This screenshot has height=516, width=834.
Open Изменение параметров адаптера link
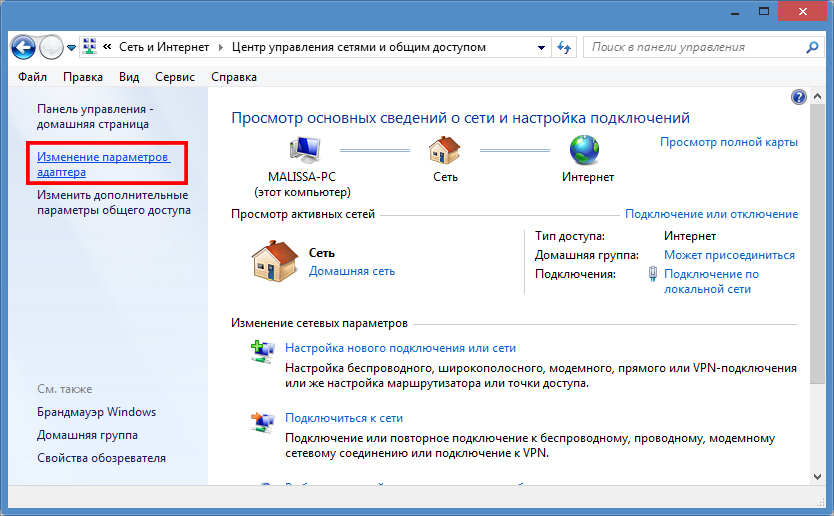tap(104, 164)
